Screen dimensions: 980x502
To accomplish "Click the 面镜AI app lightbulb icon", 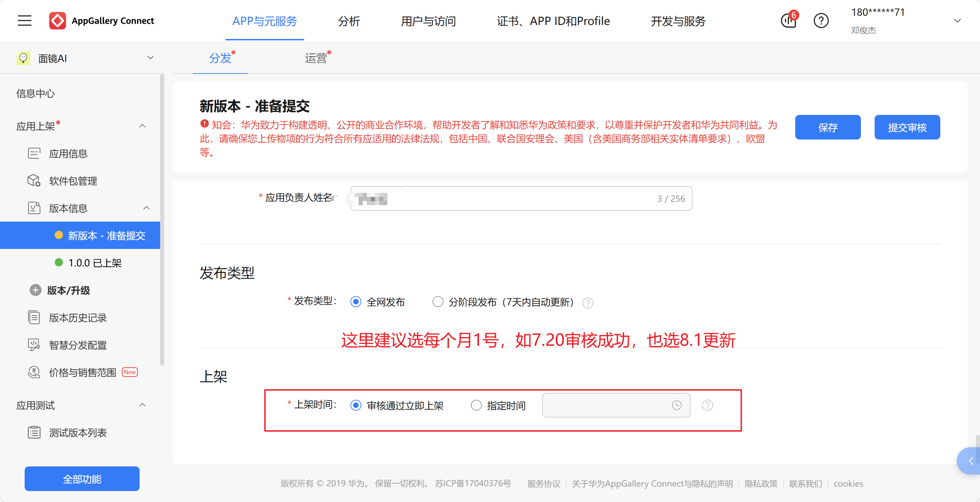I will (23, 58).
